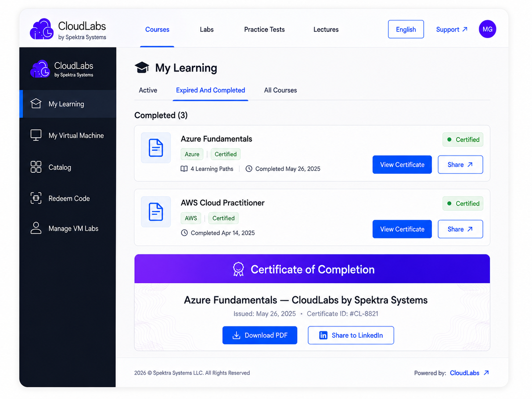Select the Expired And Completed tab
Viewport: 532px width, 399px height.
click(x=211, y=90)
